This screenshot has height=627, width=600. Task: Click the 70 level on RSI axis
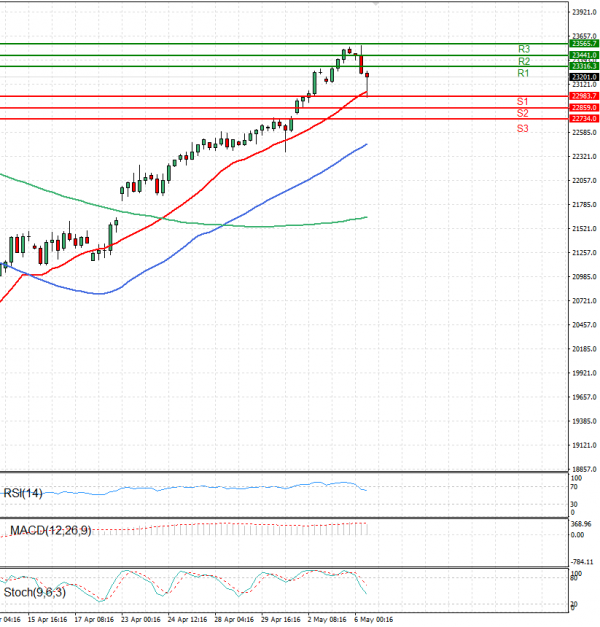(574, 487)
